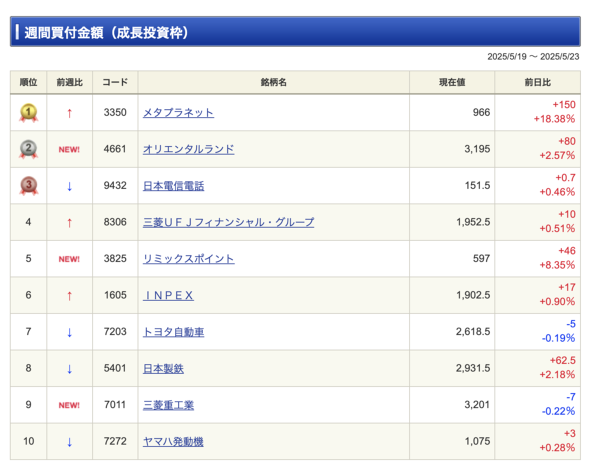Open the ヤマハ発動機 stock link
The height and width of the screenshot is (464, 590).
pyautogui.click(x=173, y=441)
